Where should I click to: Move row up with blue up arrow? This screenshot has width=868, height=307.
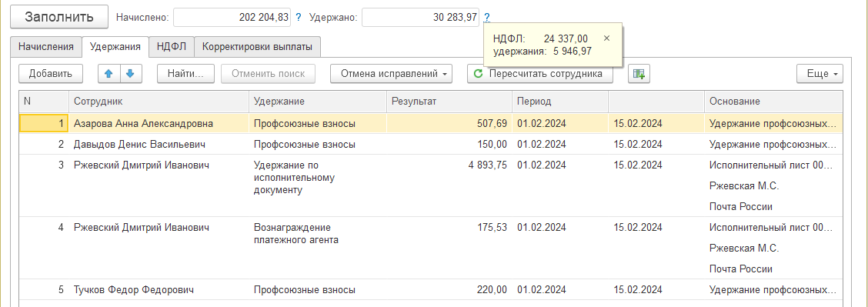click(x=109, y=74)
